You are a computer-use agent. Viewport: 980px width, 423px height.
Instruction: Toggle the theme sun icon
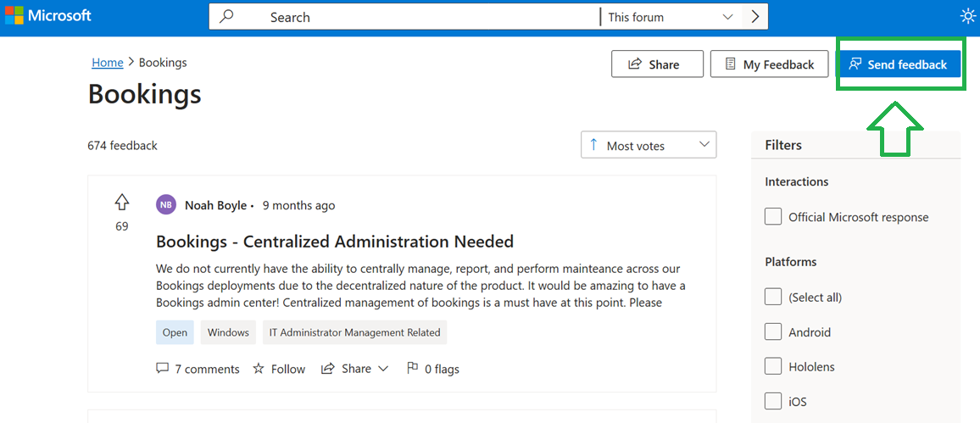point(967,17)
